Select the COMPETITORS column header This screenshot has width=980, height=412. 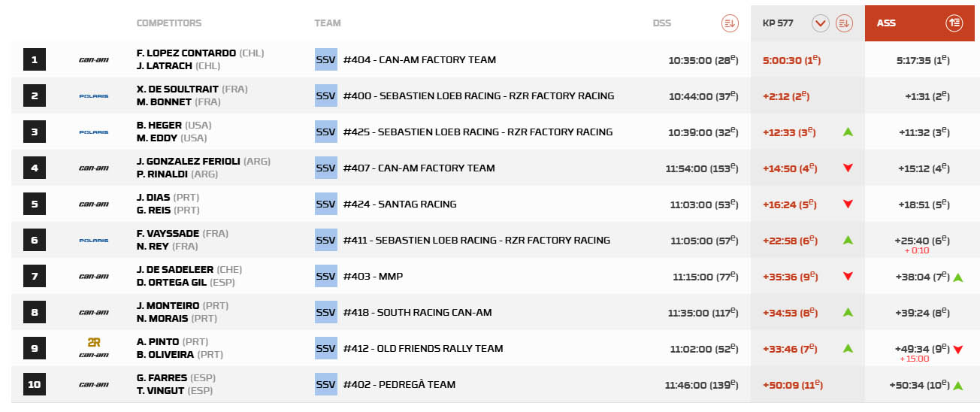(x=169, y=23)
